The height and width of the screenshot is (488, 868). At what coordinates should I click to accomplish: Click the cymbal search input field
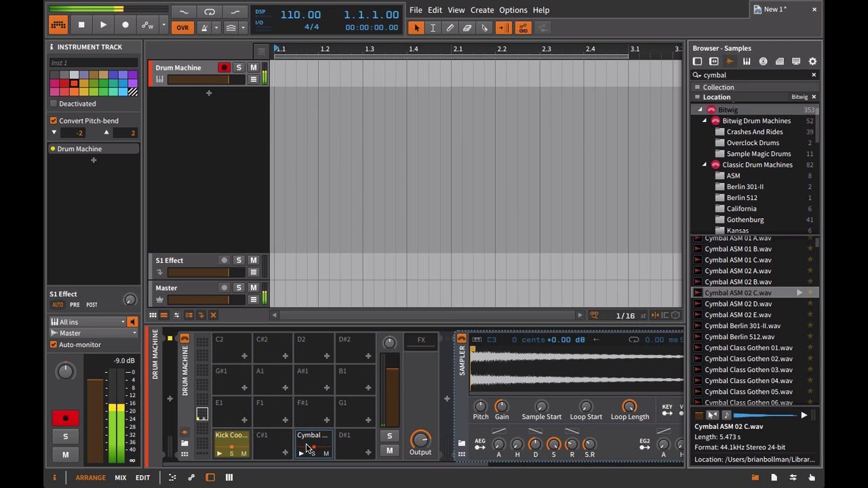pyautogui.click(x=755, y=75)
